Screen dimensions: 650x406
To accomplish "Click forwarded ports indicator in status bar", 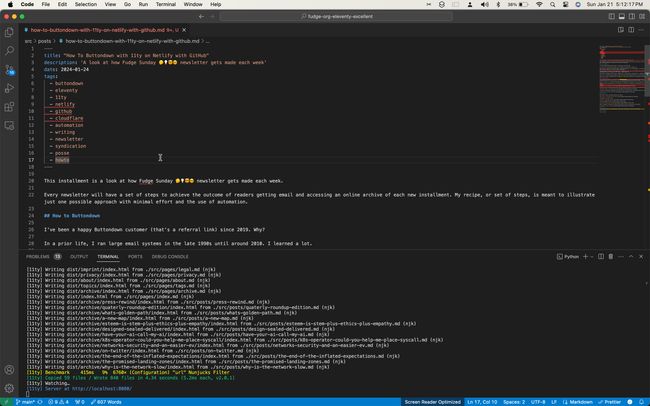I will click(x=80, y=402).
